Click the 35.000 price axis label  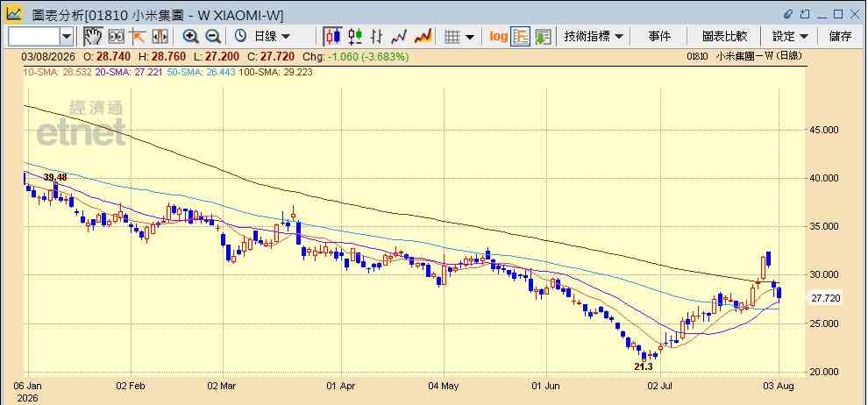825,226
